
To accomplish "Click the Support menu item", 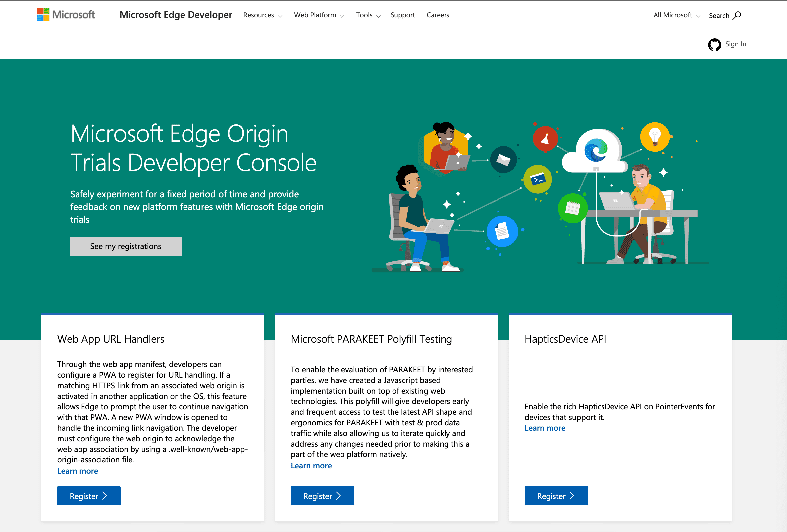I will 403,15.
